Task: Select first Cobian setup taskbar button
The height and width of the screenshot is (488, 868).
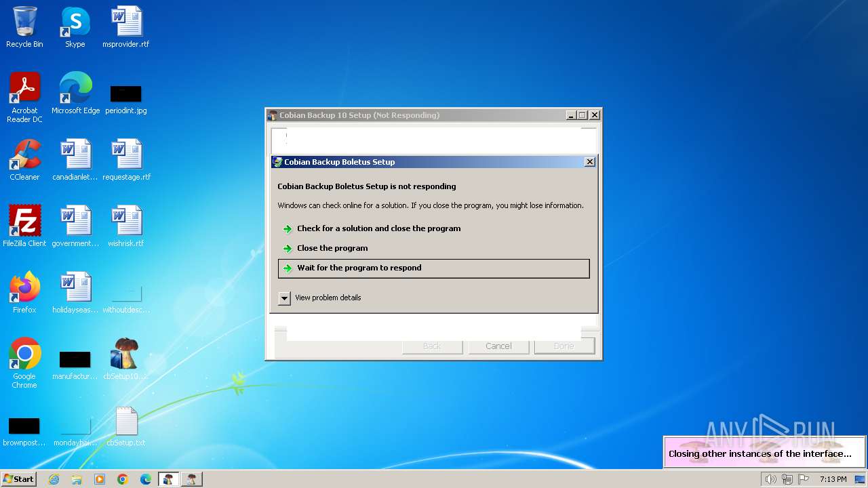Action: click(x=169, y=479)
